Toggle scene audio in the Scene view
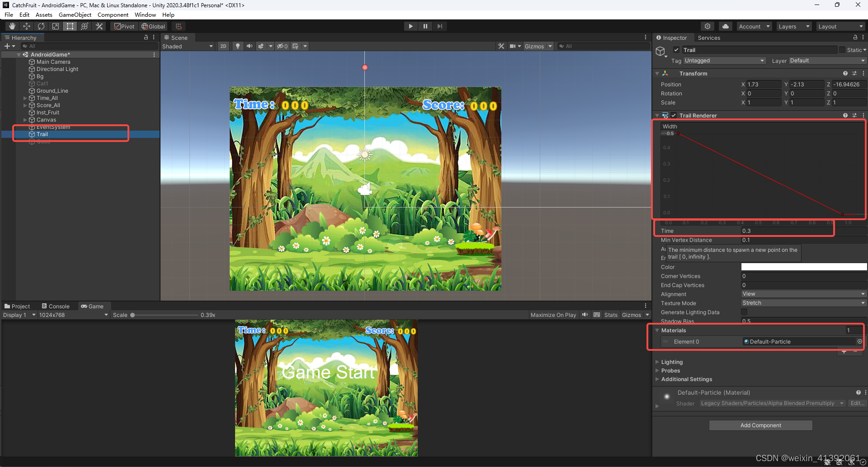Screen dimensions: 868x467 249,46
